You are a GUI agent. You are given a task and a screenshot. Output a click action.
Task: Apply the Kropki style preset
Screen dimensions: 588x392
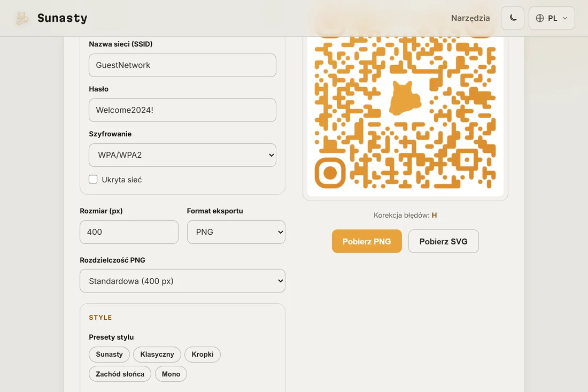[203, 355]
